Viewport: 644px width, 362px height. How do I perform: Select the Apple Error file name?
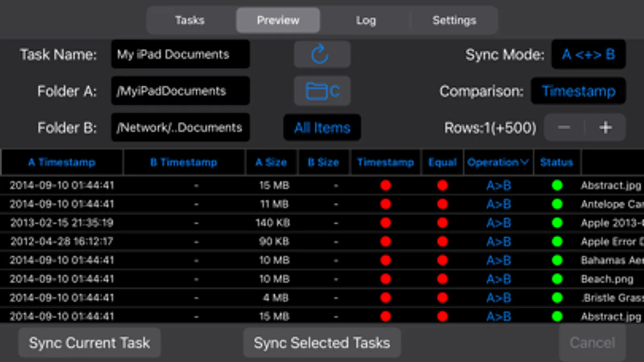(612, 241)
